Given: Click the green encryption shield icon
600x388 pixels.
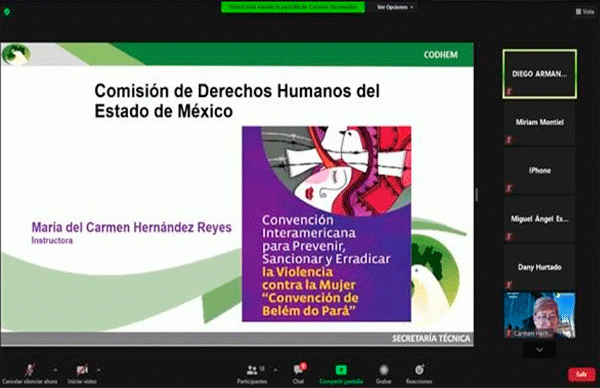Looking at the screenshot, I should click(x=7, y=12).
